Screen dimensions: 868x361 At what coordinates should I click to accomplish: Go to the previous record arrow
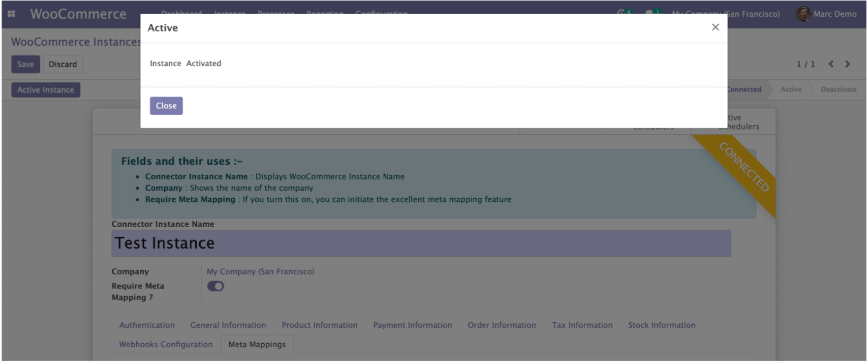click(x=831, y=64)
